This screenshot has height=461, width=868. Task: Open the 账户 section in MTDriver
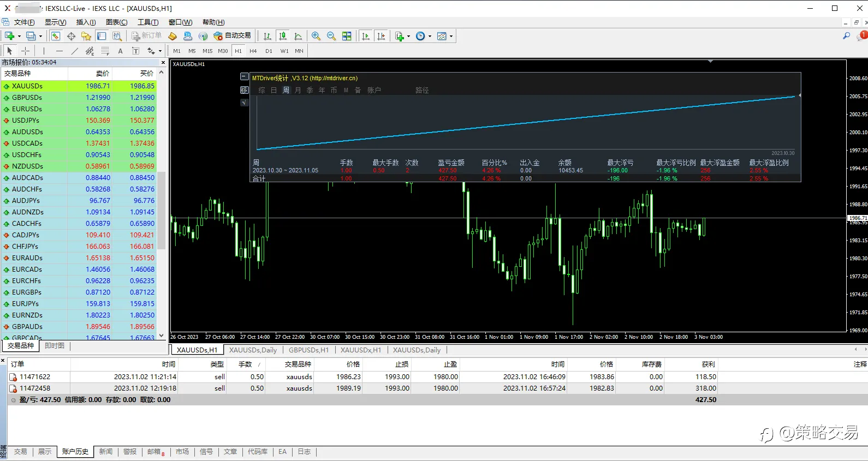(374, 91)
